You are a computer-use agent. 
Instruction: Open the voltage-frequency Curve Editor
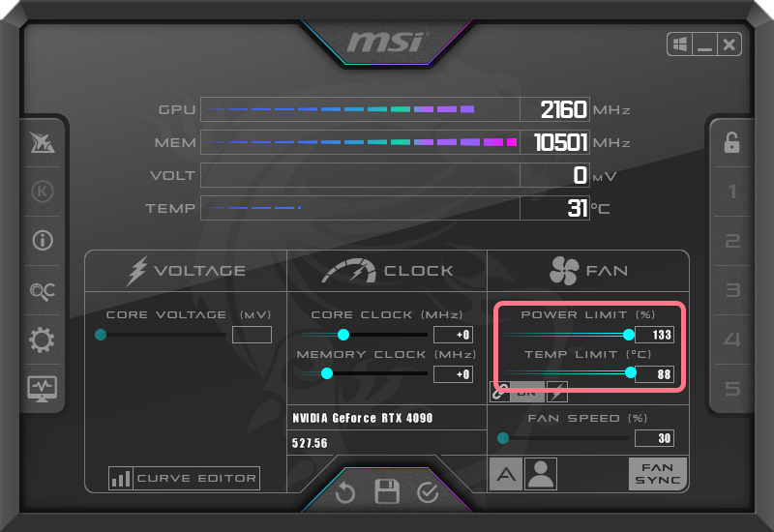[x=196, y=478]
